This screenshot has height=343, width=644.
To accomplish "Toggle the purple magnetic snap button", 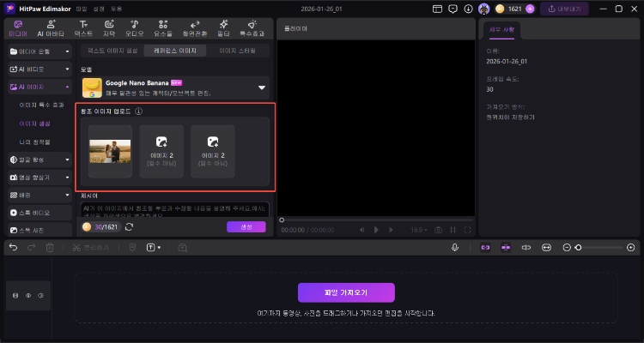I will coord(506,248).
